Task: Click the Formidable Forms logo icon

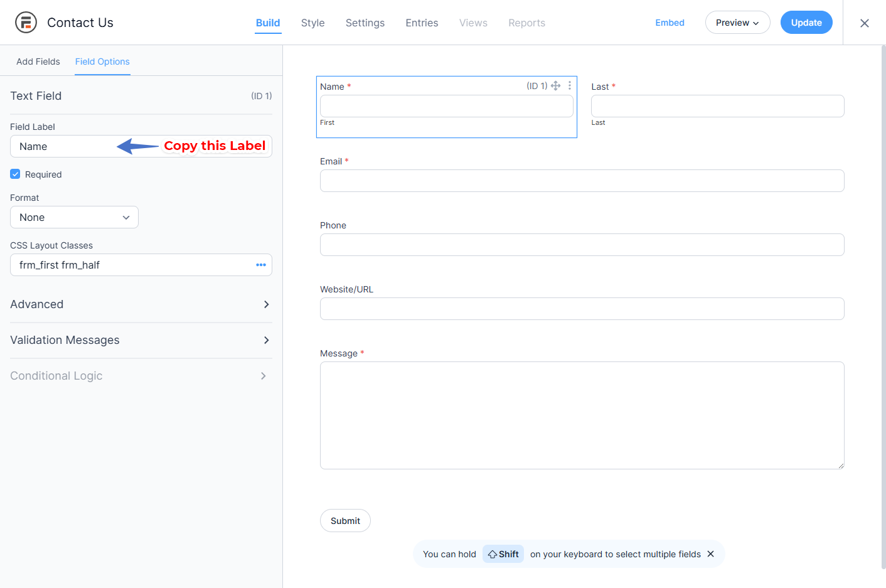Action: (26, 23)
